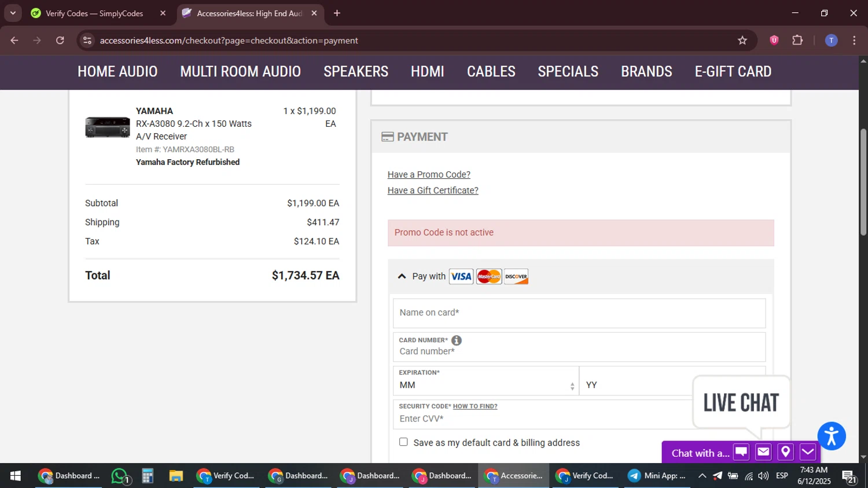868x488 pixels.
Task: Click the Discover card logo
Action: pyautogui.click(x=516, y=277)
